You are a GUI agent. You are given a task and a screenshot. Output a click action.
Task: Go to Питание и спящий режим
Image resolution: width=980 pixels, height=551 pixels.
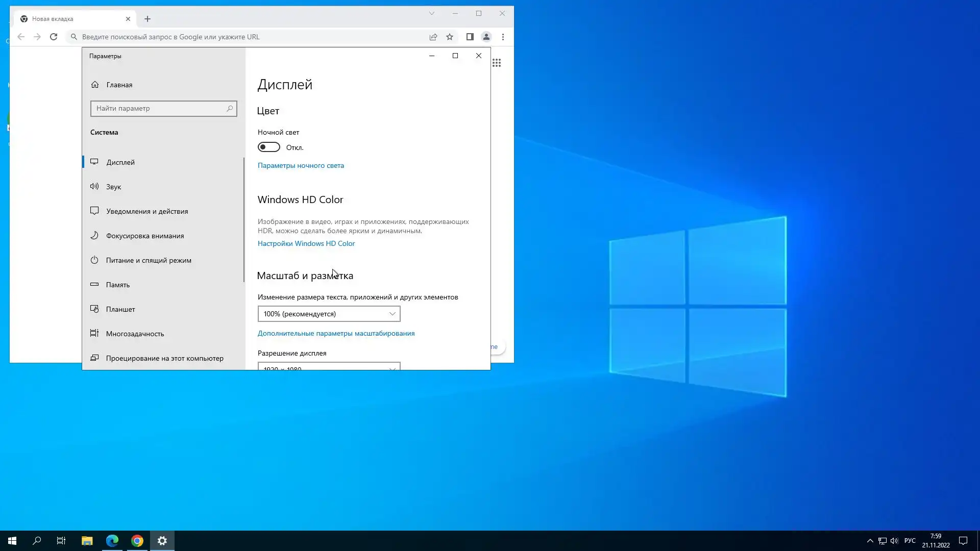click(x=148, y=260)
